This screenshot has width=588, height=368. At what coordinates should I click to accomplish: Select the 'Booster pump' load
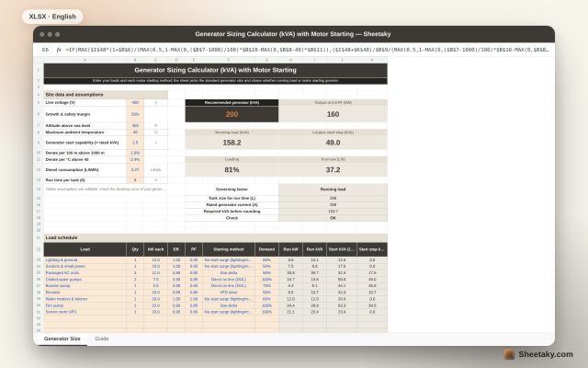[85, 286]
